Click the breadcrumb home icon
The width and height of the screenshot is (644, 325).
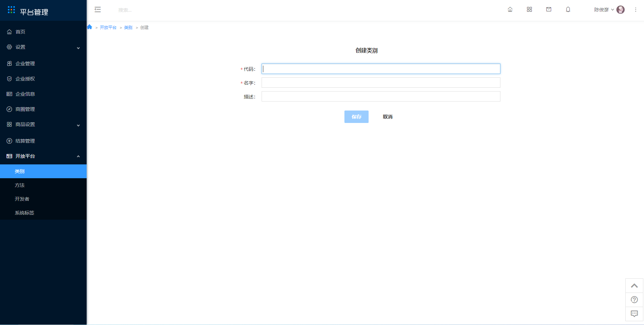pyautogui.click(x=89, y=27)
